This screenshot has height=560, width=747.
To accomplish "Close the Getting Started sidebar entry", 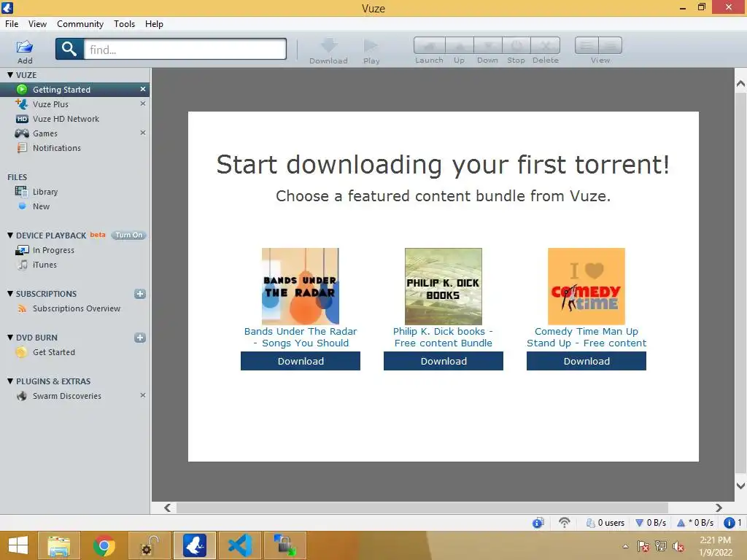I will 142,89.
